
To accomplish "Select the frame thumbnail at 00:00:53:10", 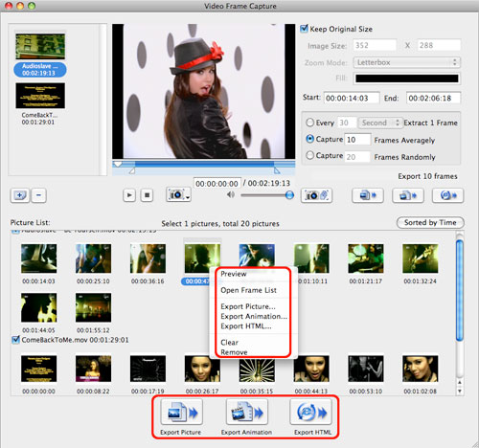I will coord(366,369).
